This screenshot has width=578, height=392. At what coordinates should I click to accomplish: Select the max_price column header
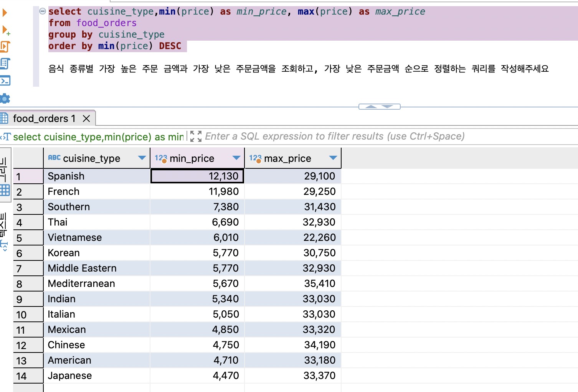pos(292,158)
